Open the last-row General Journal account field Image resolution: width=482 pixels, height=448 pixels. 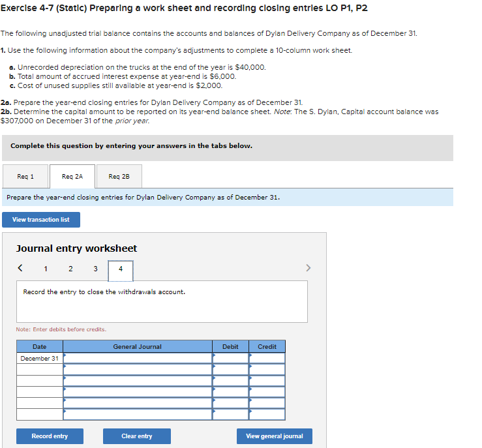pos(138,415)
